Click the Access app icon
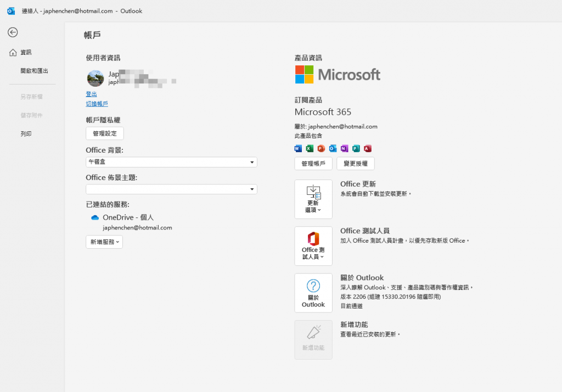562x392 pixels. tap(368, 148)
